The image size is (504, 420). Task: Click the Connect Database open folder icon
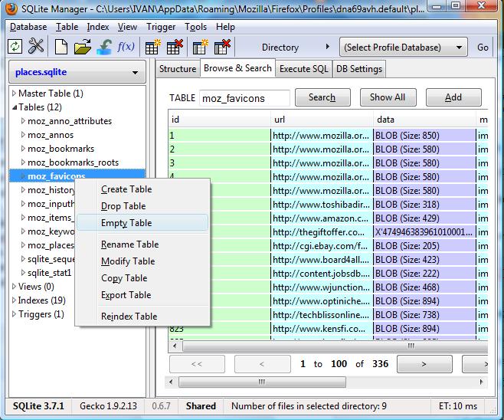[x=82, y=47]
